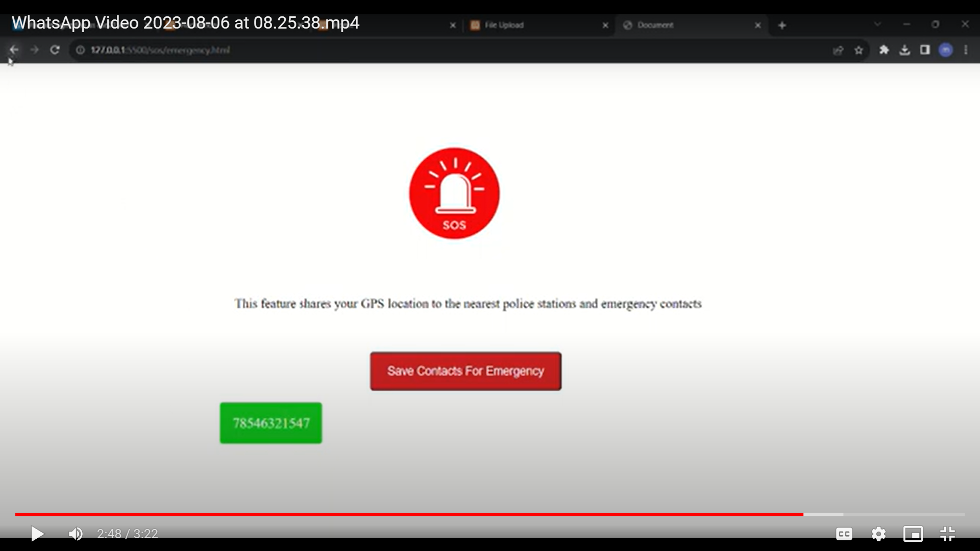The width and height of the screenshot is (980, 551).
Task: Click Save Contacts For Emergency button
Action: (465, 371)
